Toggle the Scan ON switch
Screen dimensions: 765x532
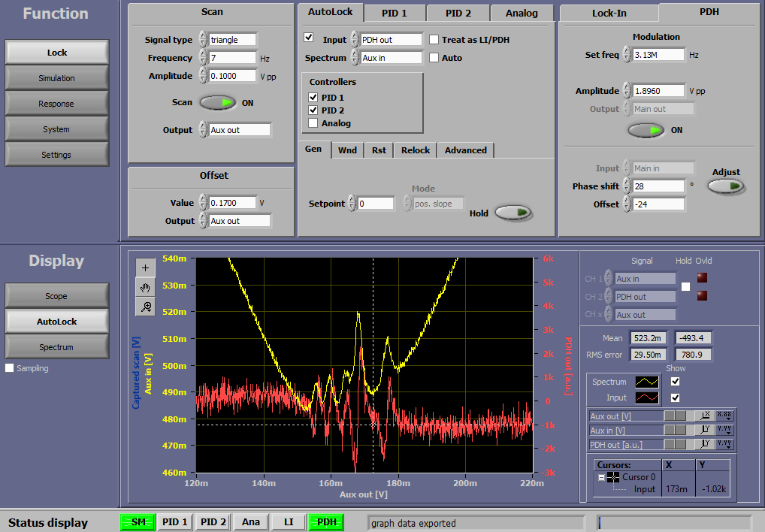[x=218, y=102]
